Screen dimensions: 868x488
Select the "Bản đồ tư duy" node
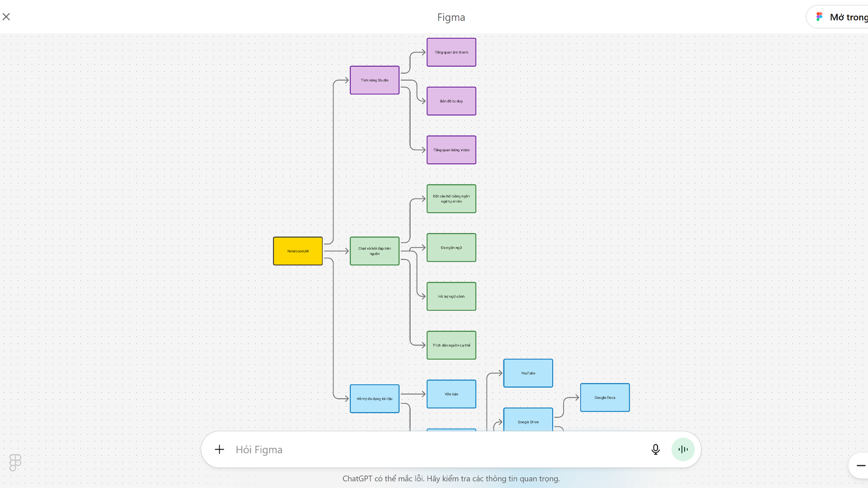tap(451, 101)
